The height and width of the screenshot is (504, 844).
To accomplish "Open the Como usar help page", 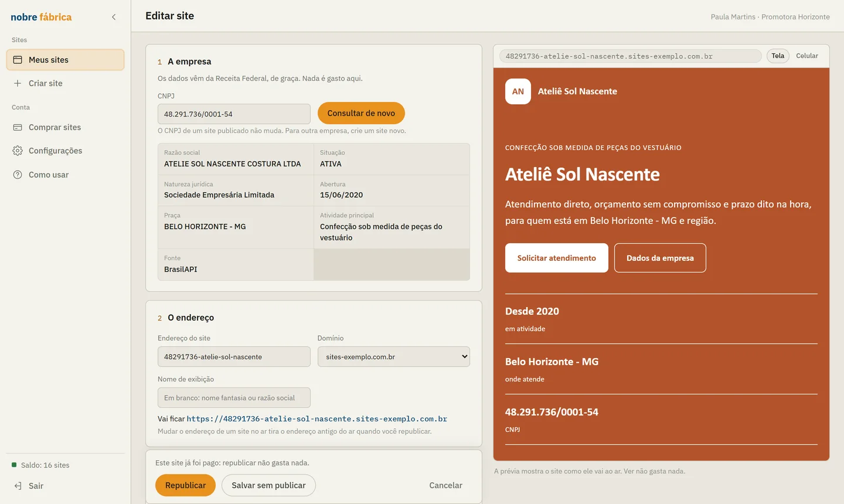I will pyautogui.click(x=65, y=175).
